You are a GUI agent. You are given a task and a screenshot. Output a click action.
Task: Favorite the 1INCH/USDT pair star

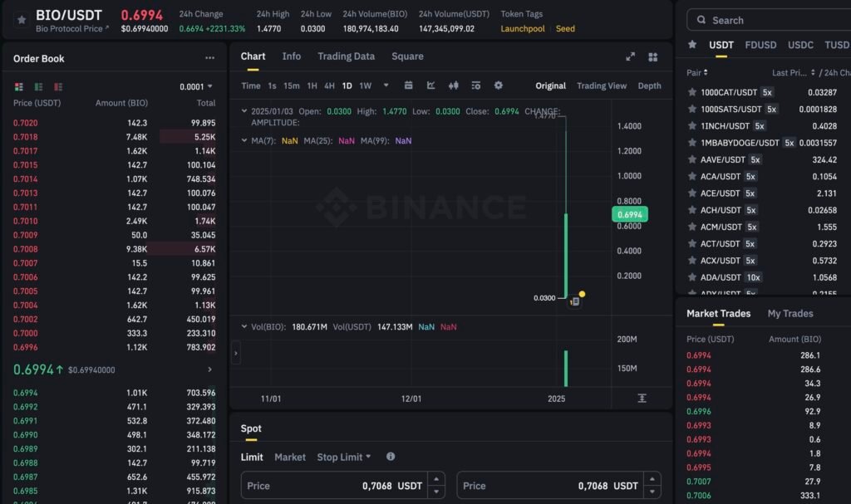click(x=692, y=126)
